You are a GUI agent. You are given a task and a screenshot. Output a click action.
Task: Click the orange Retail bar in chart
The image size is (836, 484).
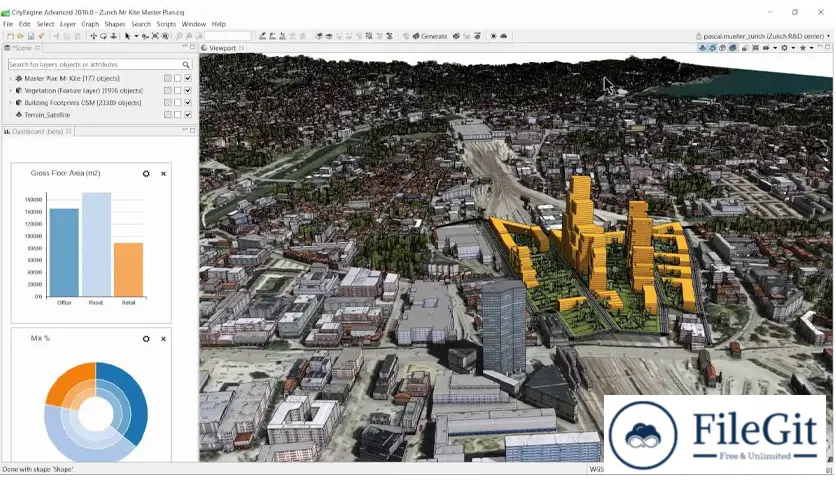click(x=128, y=270)
